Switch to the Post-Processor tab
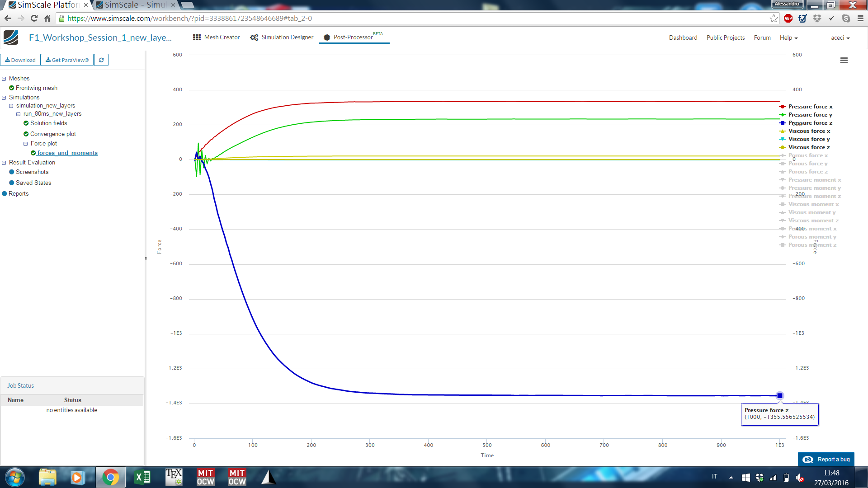 [x=353, y=38]
